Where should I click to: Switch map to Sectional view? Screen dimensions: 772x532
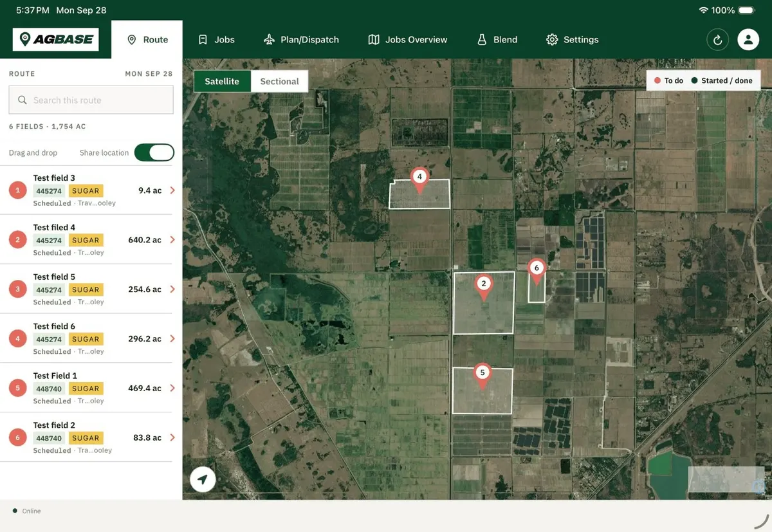tap(279, 81)
